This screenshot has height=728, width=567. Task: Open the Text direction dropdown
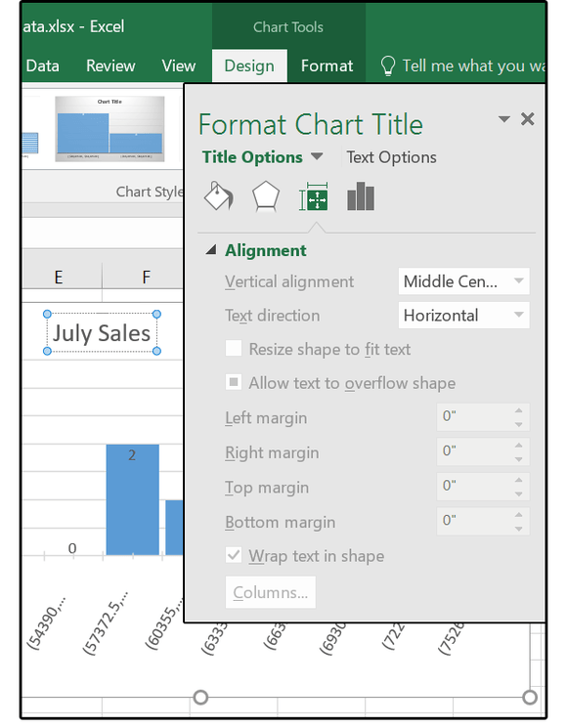[x=463, y=316]
